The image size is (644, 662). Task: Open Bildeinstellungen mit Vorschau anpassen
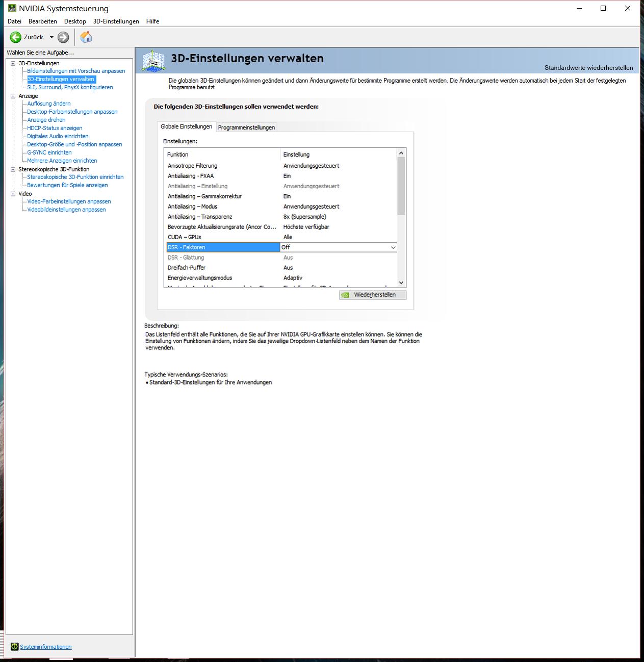76,71
